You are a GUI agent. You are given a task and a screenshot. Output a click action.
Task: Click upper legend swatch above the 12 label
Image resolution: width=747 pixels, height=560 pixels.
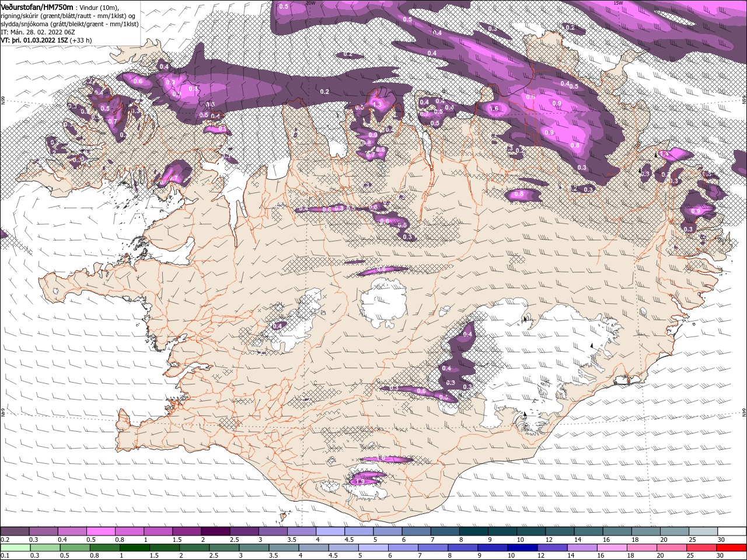click(x=560, y=531)
